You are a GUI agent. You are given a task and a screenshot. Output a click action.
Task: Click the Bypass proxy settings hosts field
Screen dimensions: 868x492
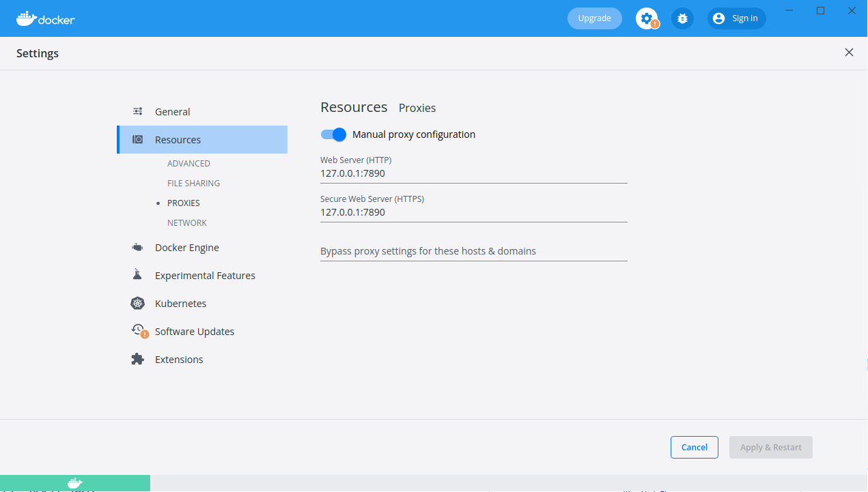474,251
